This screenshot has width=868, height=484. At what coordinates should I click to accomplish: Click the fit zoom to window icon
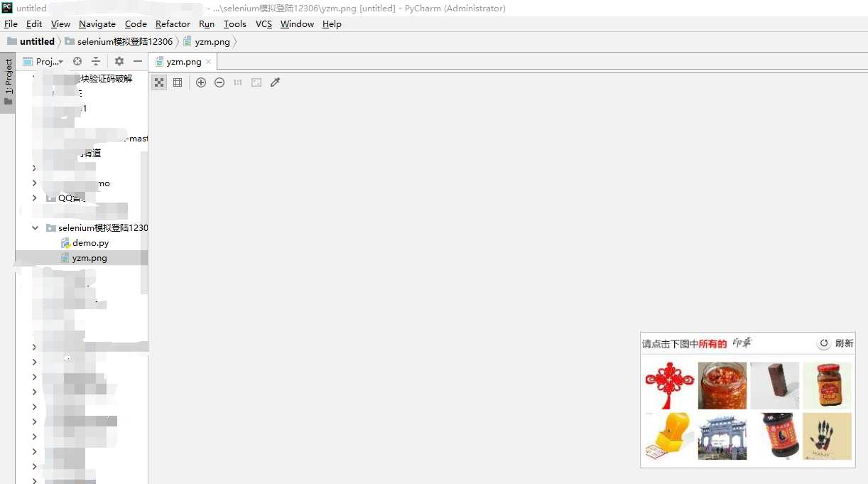coord(256,82)
